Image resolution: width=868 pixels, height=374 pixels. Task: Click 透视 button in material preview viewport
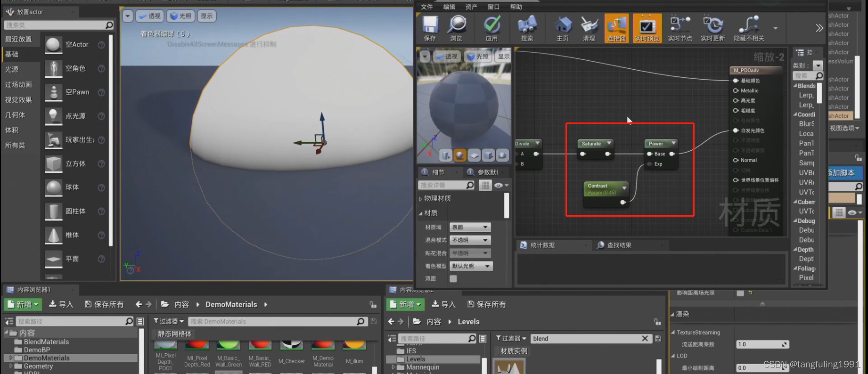pyautogui.click(x=446, y=57)
